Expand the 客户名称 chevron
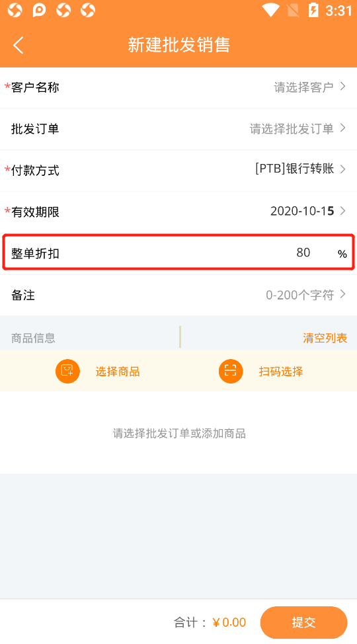The height and width of the screenshot is (644, 357). click(x=343, y=87)
